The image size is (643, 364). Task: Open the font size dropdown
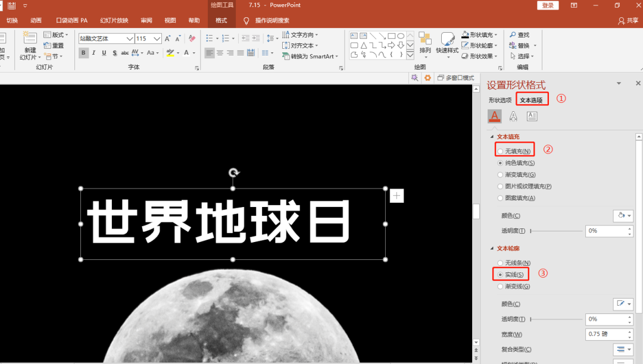coord(157,39)
